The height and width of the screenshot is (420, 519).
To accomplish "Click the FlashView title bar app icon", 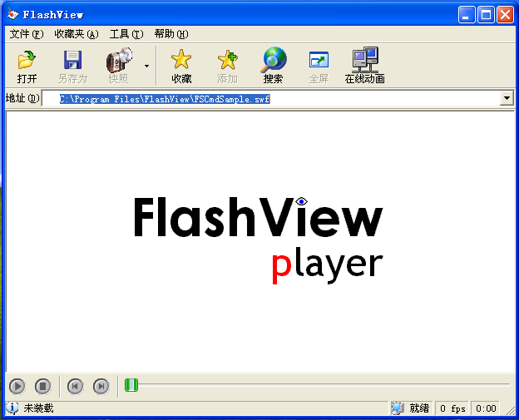I will pyautogui.click(x=13, y=14).
